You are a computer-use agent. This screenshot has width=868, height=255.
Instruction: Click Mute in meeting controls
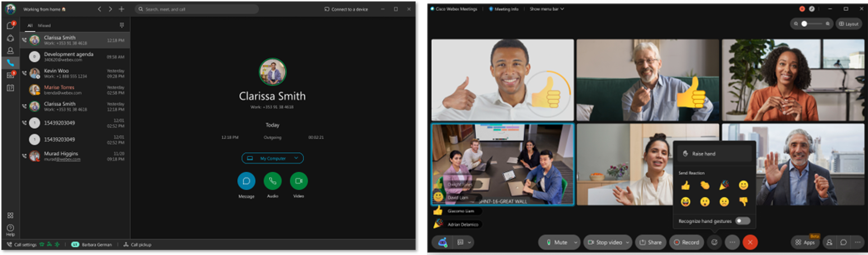[x=557, y=242]
